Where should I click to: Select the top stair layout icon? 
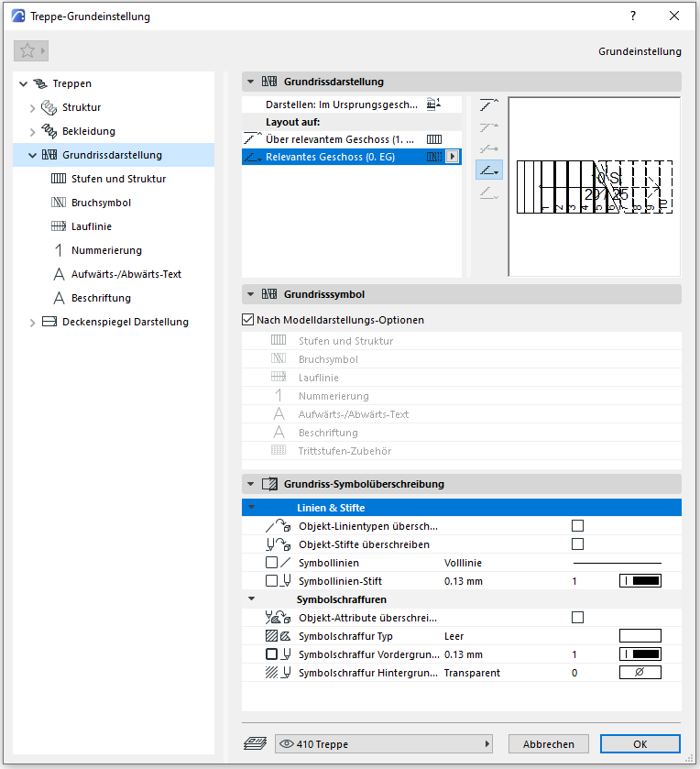[x=489, y=104]
